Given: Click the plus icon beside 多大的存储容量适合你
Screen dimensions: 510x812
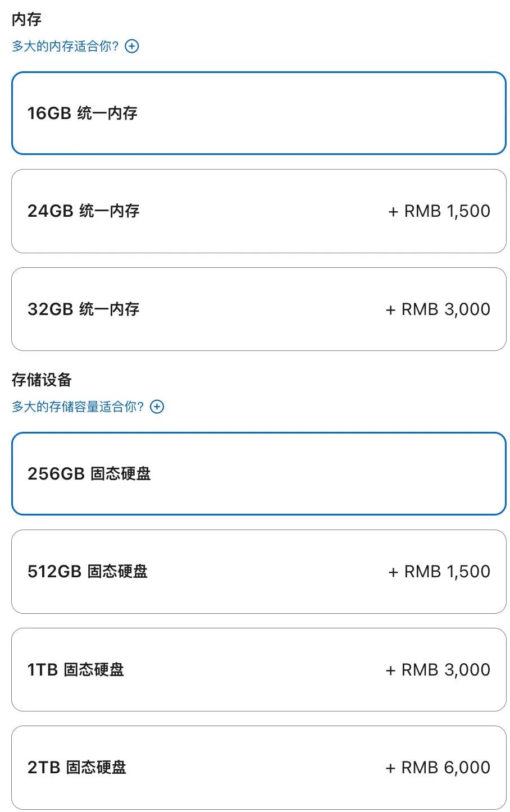Looking at the screenshot, I should tap(157, 407).
